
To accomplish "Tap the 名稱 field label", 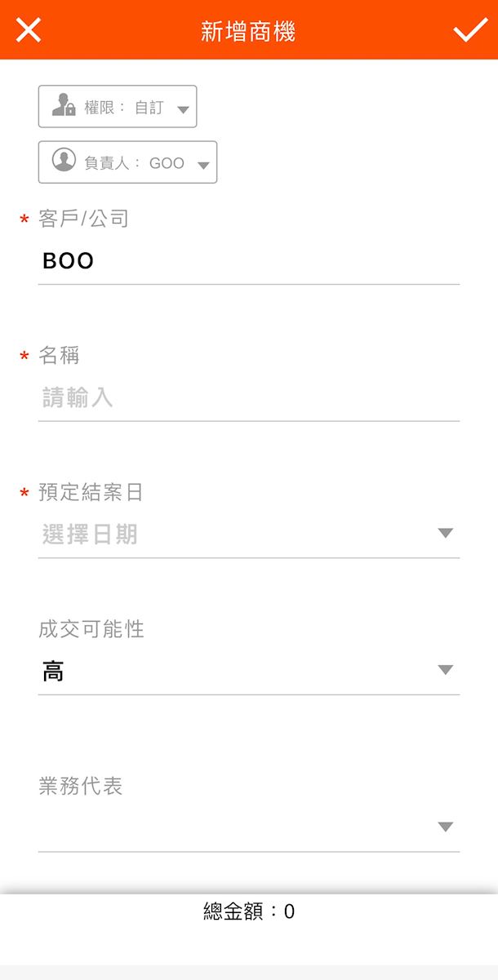I will tap(59, 355).
